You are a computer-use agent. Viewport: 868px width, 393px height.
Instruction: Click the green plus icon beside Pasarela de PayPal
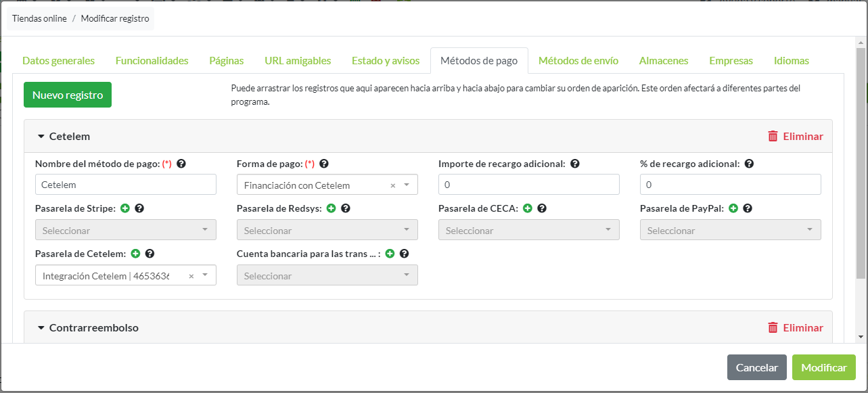[733, 209]
